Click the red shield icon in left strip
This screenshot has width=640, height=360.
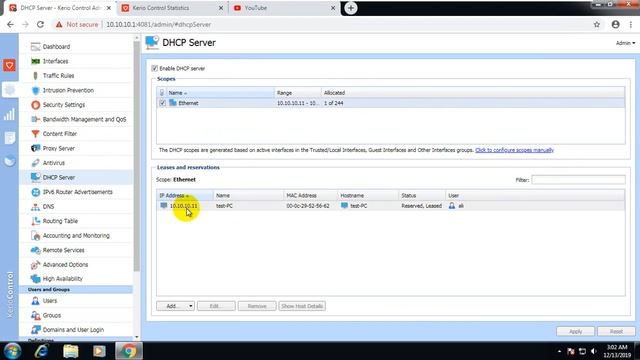tap(9, 65)
